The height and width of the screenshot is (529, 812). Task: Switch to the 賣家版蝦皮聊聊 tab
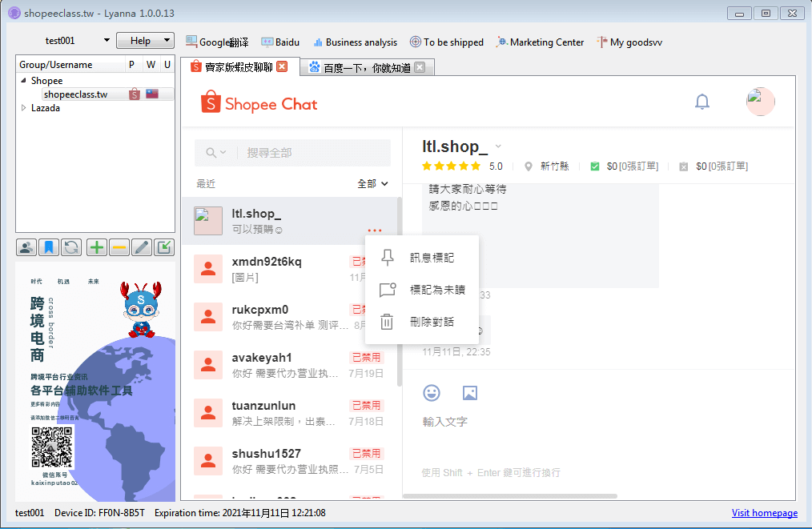click(240, 66)
